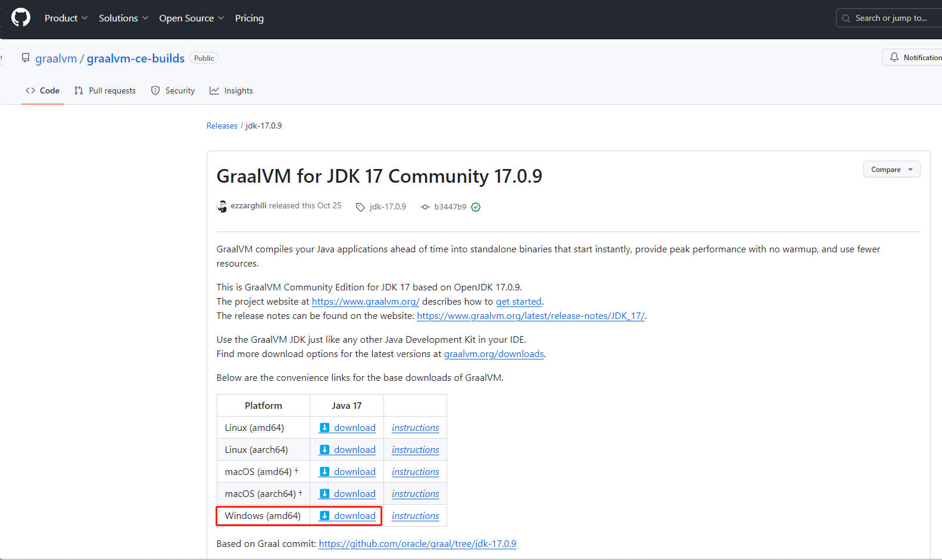Click the 'Linux (aarch64)' table cell
Viewport: 942px width, 560px height.
point(263,449)
